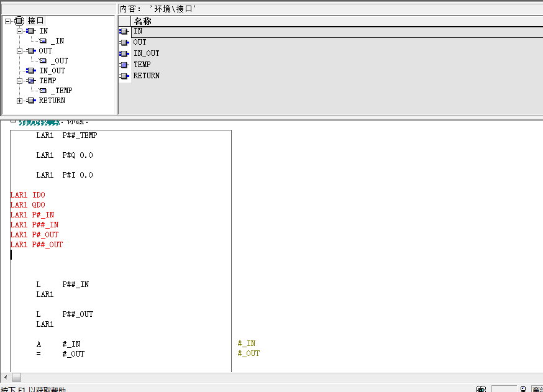The height and width of the screenshot is (392, 543).
Task: Click the red line LAR1 P##_OUT
Action: point(37,245)
